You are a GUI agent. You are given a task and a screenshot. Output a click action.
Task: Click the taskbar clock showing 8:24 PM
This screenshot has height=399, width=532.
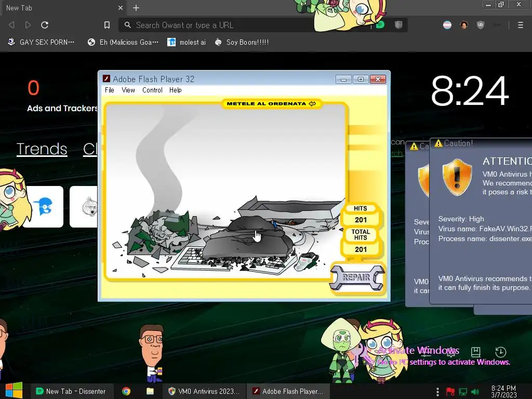[503, 391]
